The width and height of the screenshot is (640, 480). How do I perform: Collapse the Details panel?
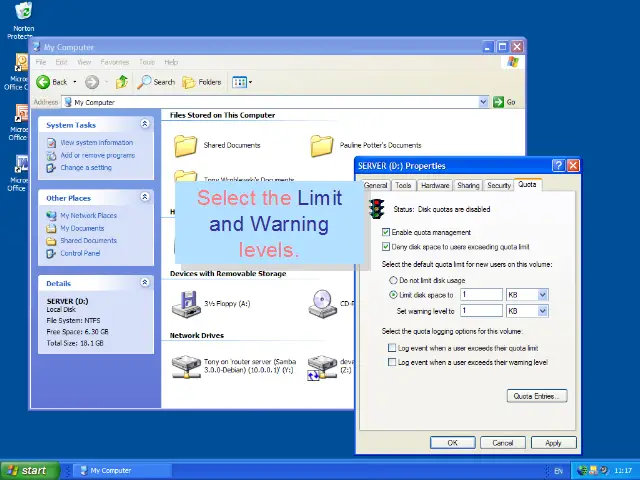coord(145,282)
